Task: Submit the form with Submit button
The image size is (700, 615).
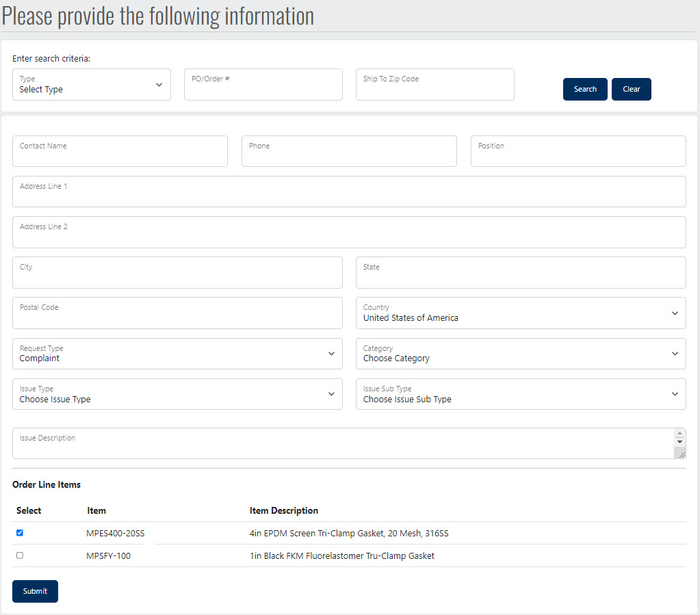Action: click(x=35, y=591)
